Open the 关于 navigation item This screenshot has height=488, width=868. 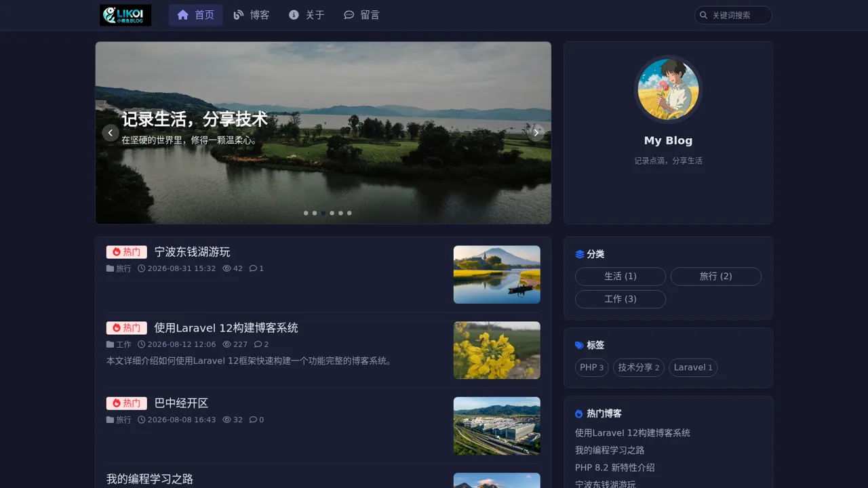click(x=307, y=15)
